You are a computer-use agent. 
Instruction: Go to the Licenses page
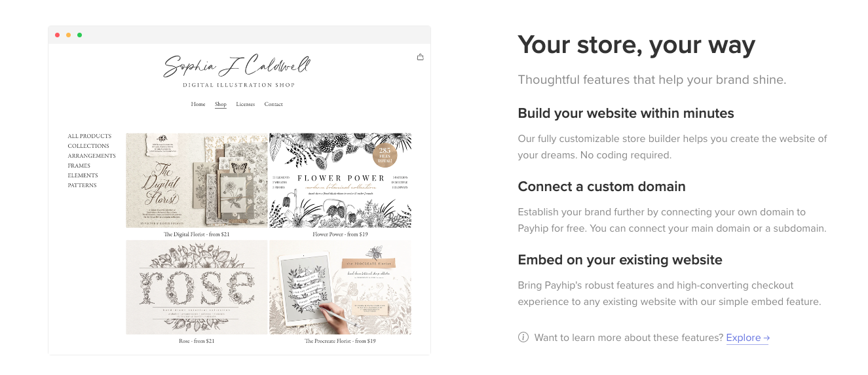(x=246, y=104)
